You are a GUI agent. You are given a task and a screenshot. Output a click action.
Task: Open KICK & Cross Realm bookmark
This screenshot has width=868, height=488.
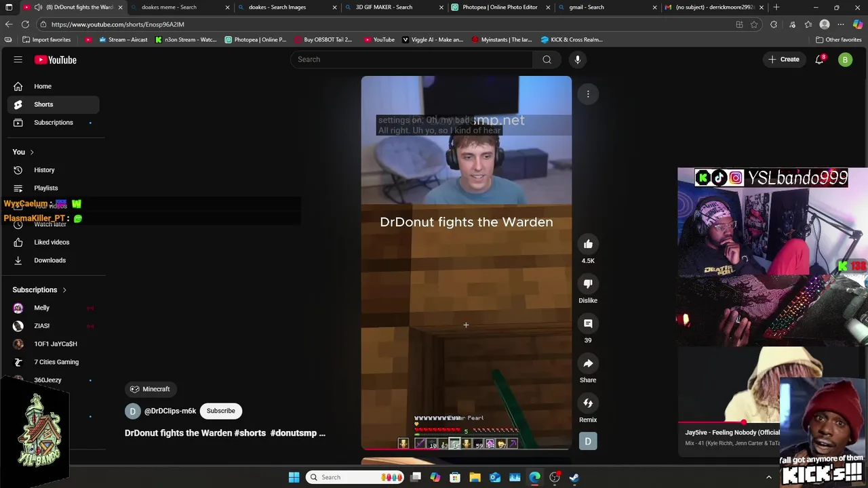[x=572, y=40]
